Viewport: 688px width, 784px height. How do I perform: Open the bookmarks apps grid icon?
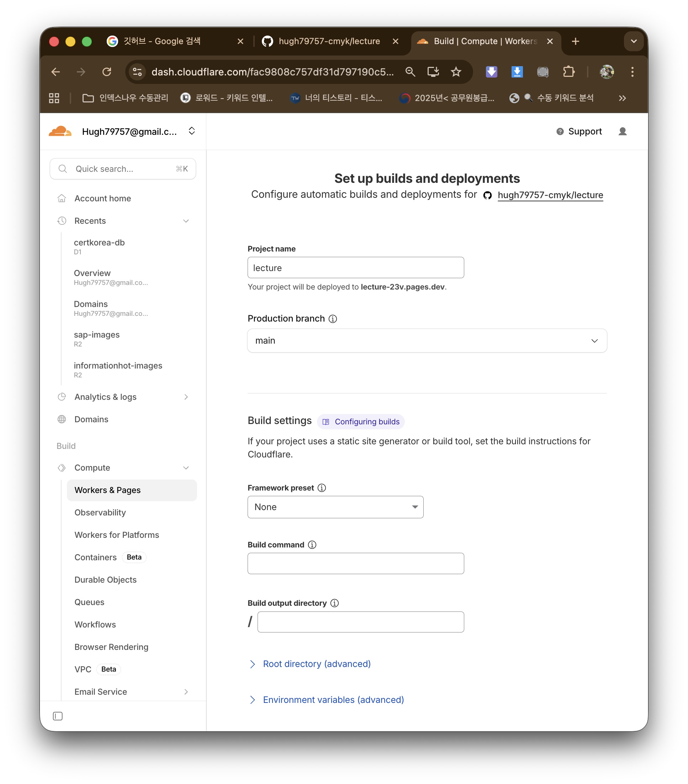(54, 98)
